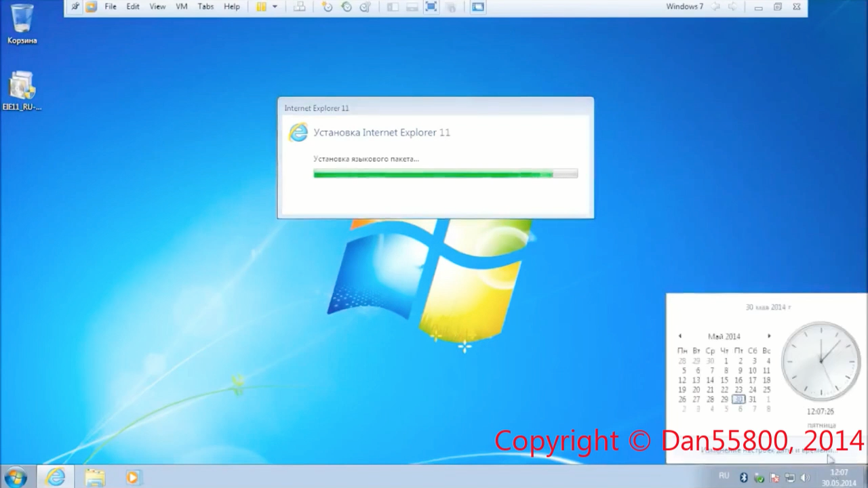Click the volume speaker tray icon

click(805, 478)
